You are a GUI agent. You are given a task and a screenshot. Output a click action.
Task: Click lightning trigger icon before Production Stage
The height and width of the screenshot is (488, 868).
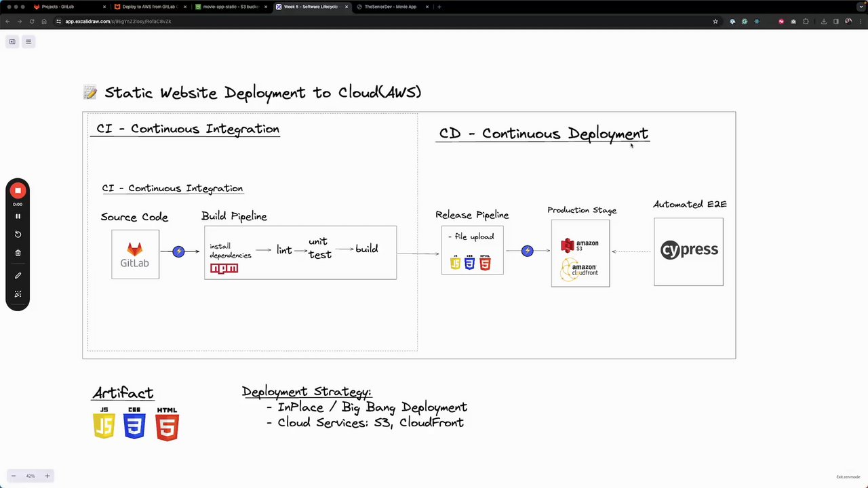pos(527,251)
